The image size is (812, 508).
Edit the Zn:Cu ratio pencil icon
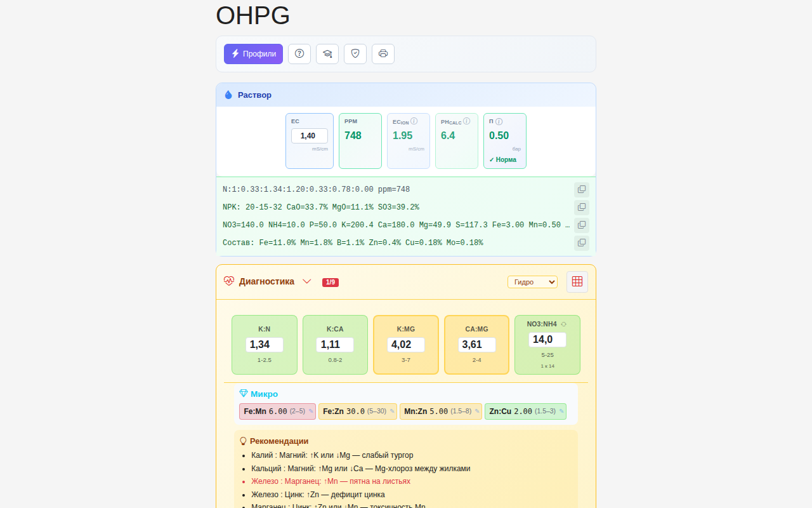(561, 411)
